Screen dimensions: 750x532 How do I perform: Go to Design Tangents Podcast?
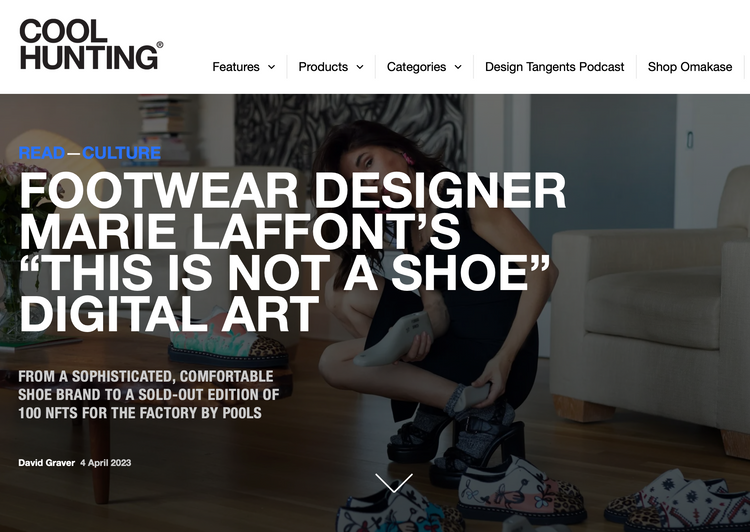[x=554, y=67]
